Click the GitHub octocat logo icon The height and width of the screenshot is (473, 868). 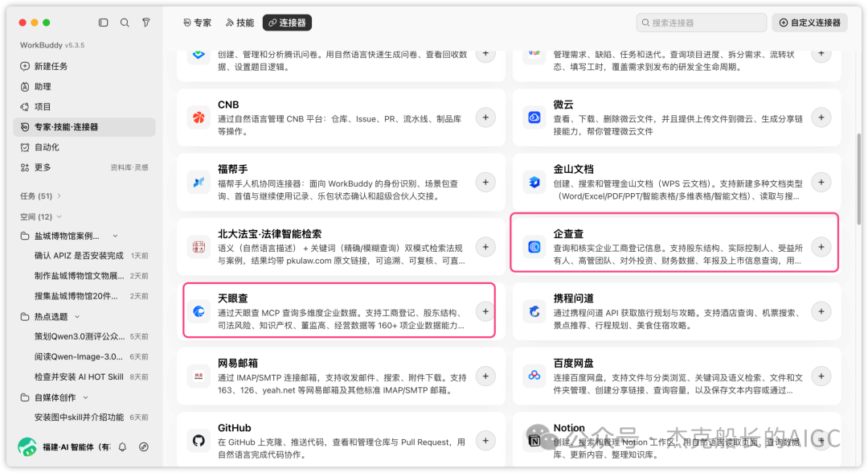click(x=199, y=441)
